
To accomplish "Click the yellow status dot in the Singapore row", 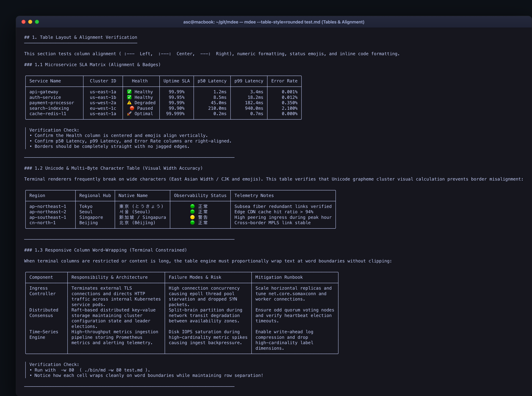I will point(192,217).
